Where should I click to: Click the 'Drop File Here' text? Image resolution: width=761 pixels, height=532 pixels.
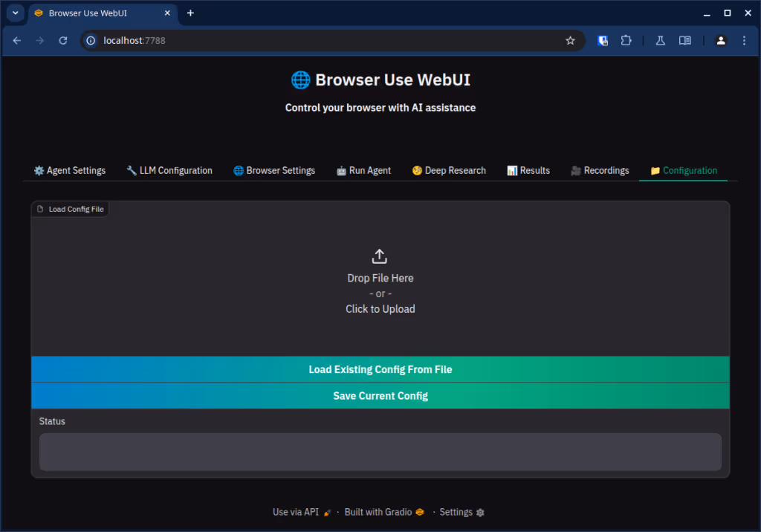(x=380, y=278)
